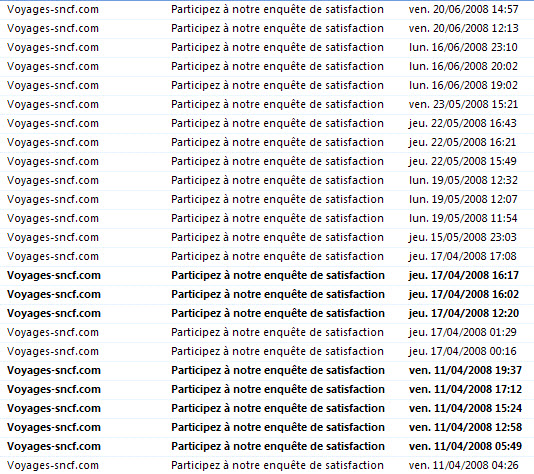Select the email from lun. 16/06/2008 23:10
Image resolution: width=534 pixels, height=474 pixels.
267,48
